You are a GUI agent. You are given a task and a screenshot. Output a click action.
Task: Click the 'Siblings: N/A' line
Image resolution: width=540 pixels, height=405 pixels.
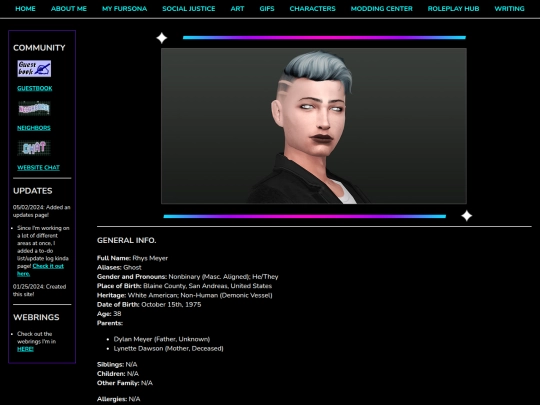(x=117, y=365)
